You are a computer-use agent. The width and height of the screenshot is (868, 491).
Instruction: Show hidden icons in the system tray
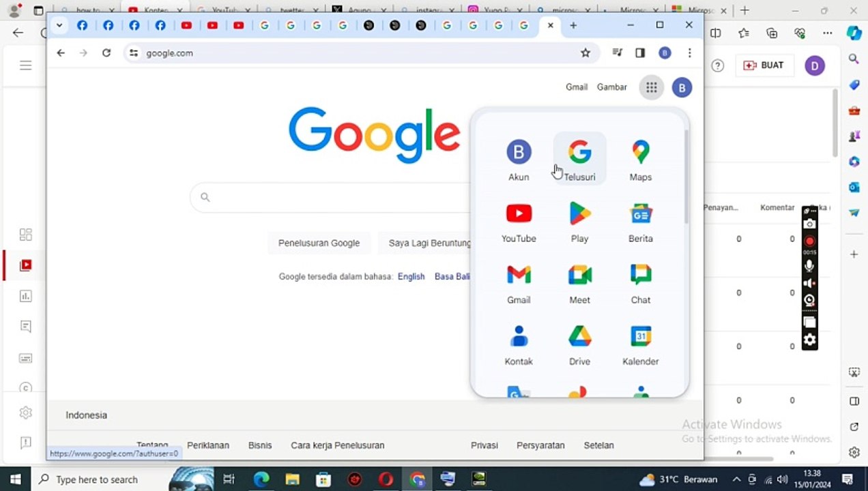[736, 479]
